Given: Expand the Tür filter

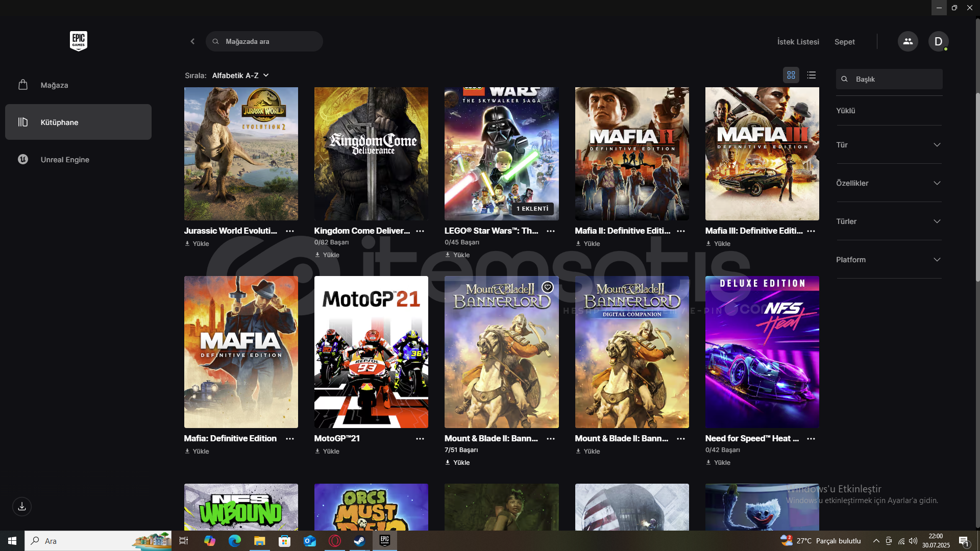Looking at the screenshot, I should pos(889,145).
